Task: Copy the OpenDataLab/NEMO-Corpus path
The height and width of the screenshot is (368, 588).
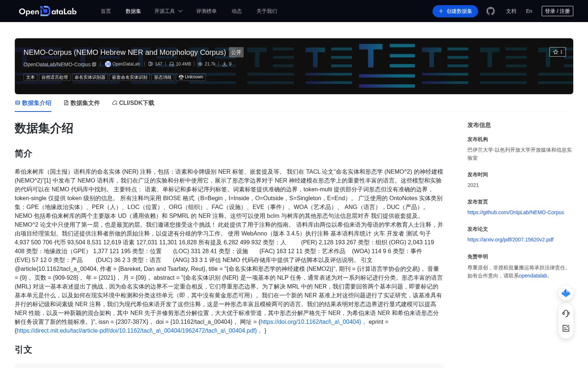Action: [x=94, y=64]
